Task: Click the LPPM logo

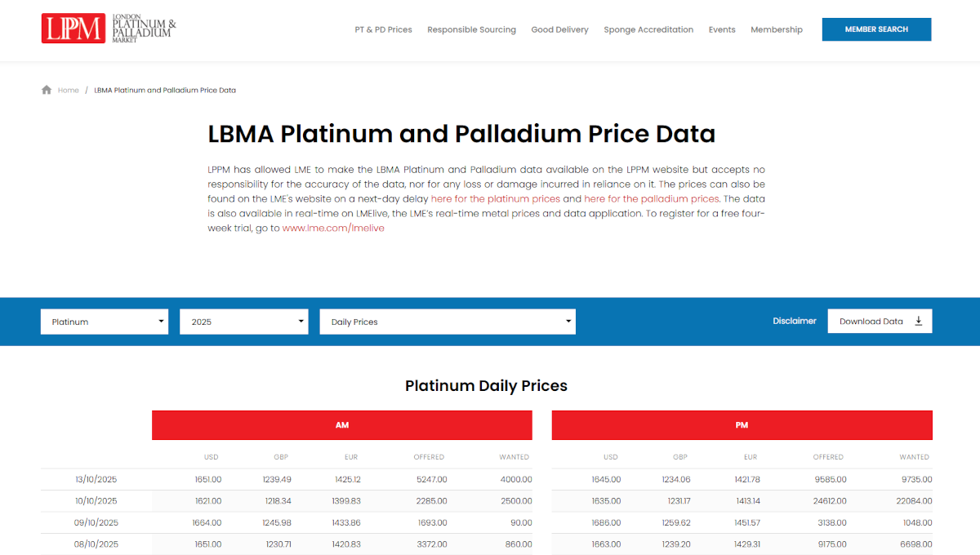Action: (x=109, y=29)
